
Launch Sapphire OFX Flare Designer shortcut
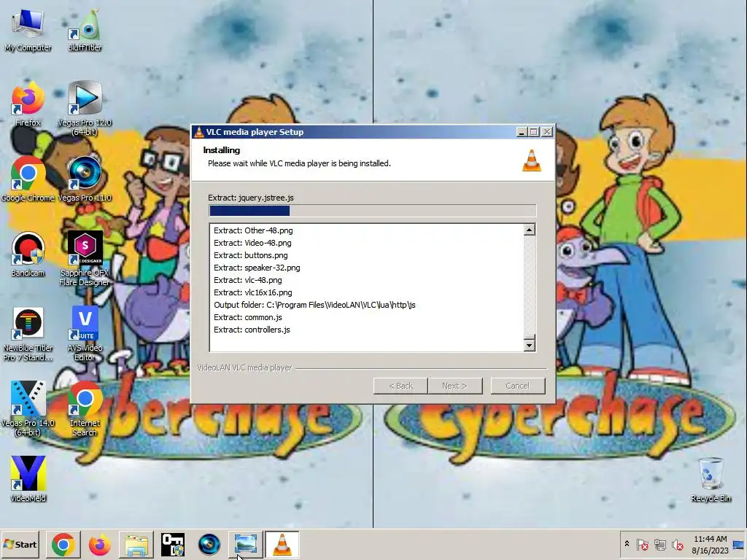(85, 259)
